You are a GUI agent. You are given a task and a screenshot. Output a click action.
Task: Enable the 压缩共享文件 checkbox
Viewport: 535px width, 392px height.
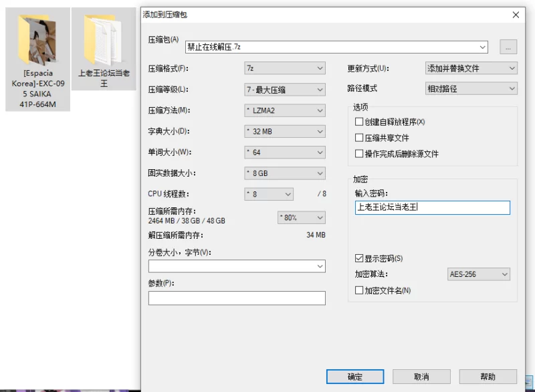coord(359,138)
